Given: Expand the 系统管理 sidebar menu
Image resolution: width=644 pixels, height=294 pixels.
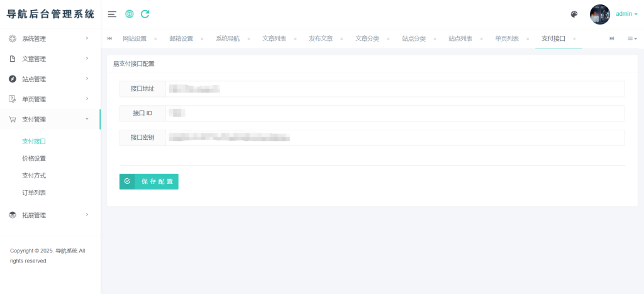Looking at the screenshot, I should coord(50,38).
